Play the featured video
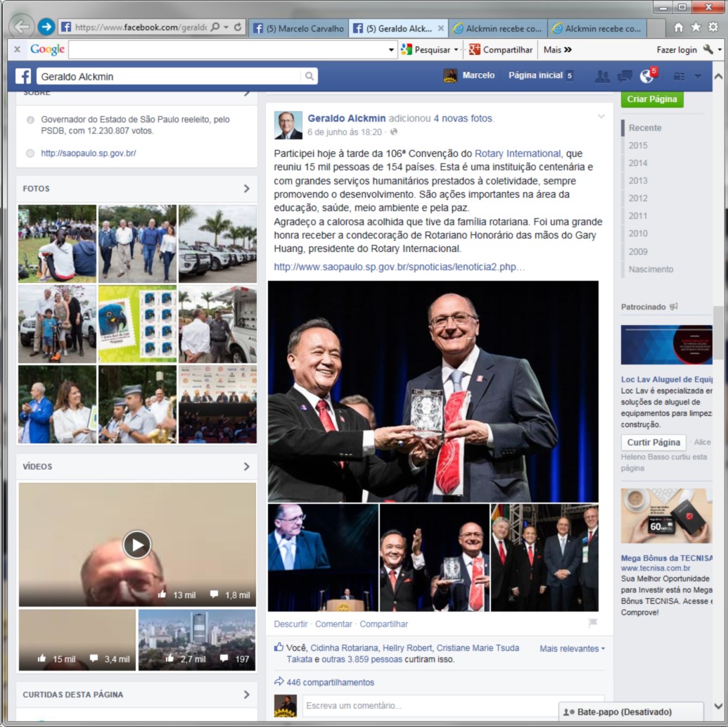Viewport: 728px width, 727px height. (x=137, y=544)
